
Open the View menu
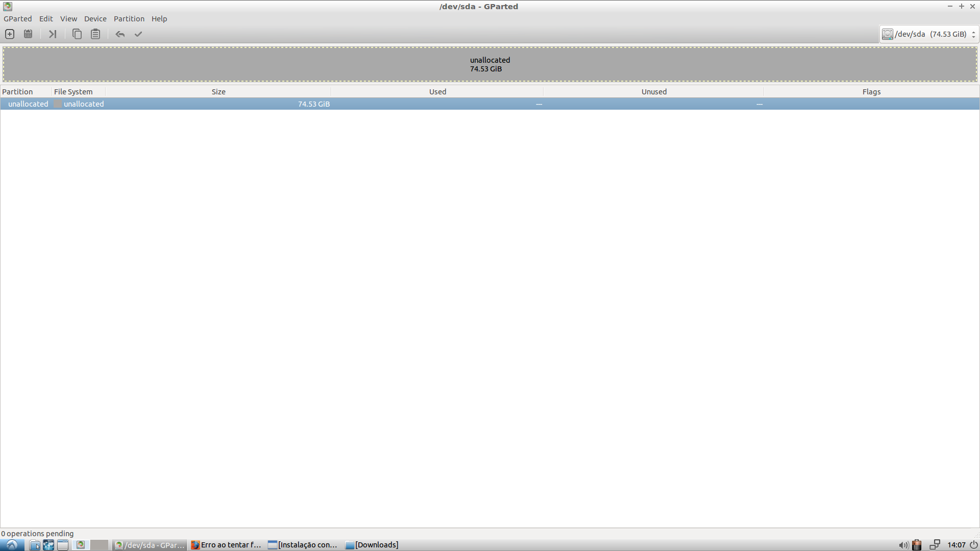pyautogui.click(x=68, y=19)
